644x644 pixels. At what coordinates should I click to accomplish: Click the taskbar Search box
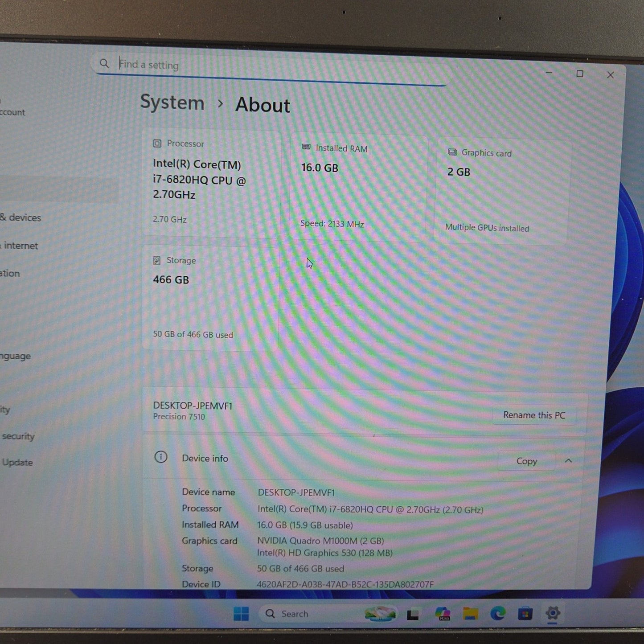tap(328, 614)
